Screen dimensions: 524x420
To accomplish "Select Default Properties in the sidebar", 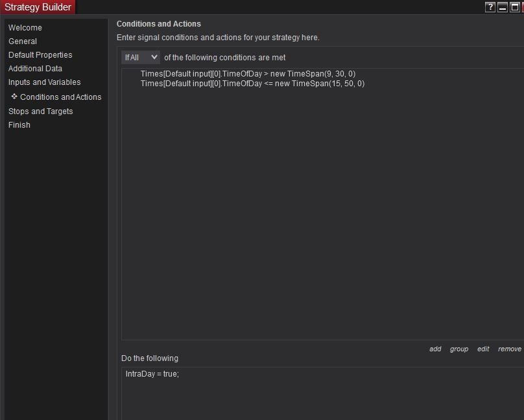I will pos(40,55).
